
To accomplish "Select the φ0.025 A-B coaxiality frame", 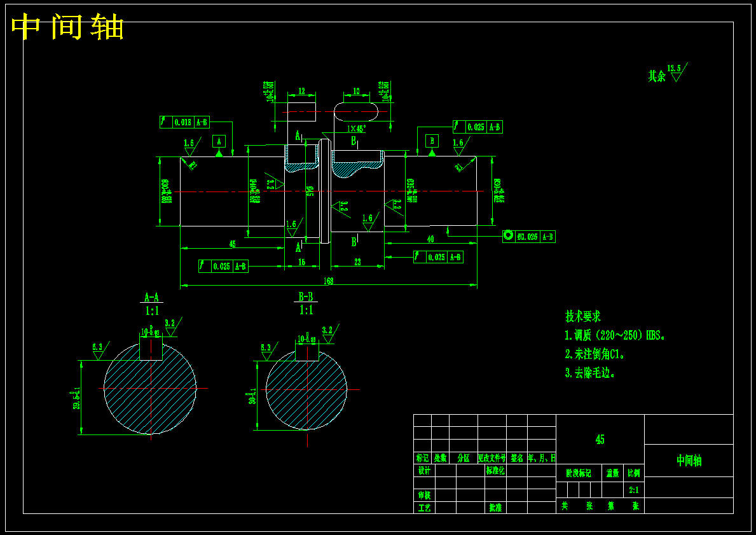I will click(x=529, y=237).
